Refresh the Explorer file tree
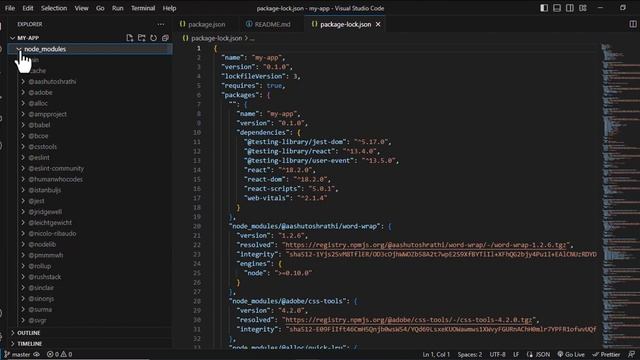 click(153, 38)
